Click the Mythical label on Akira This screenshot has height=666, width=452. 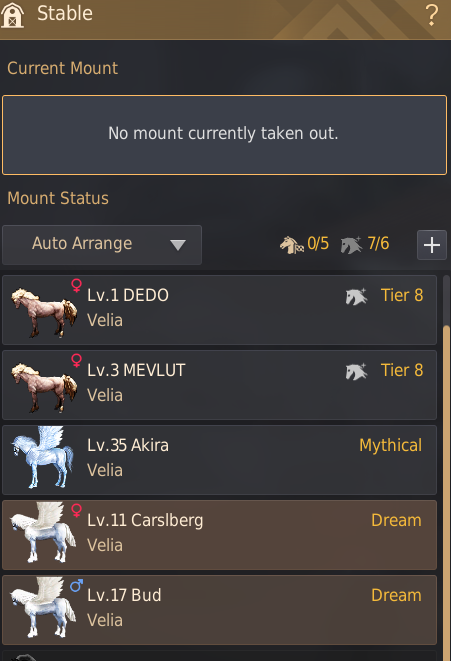(x=390, y=446)
